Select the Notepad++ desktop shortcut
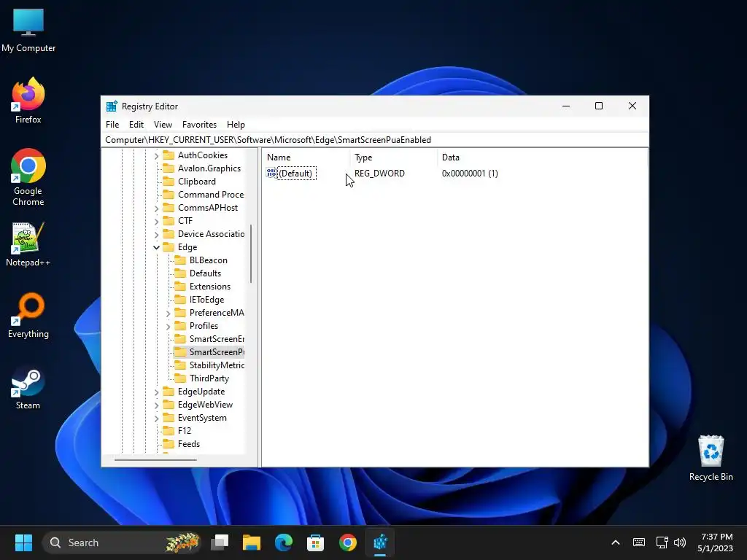 [x=28, y=244]
